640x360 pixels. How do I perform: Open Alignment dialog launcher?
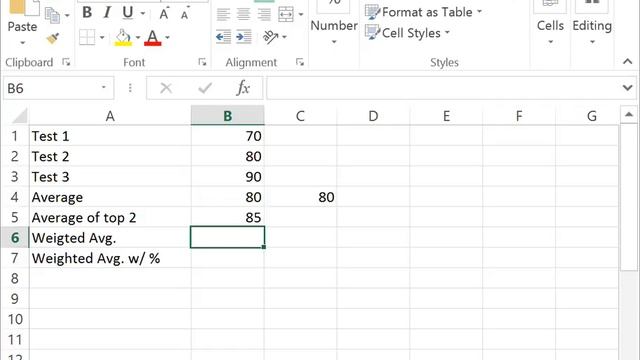pyautogui.click(x=300, y=62)
